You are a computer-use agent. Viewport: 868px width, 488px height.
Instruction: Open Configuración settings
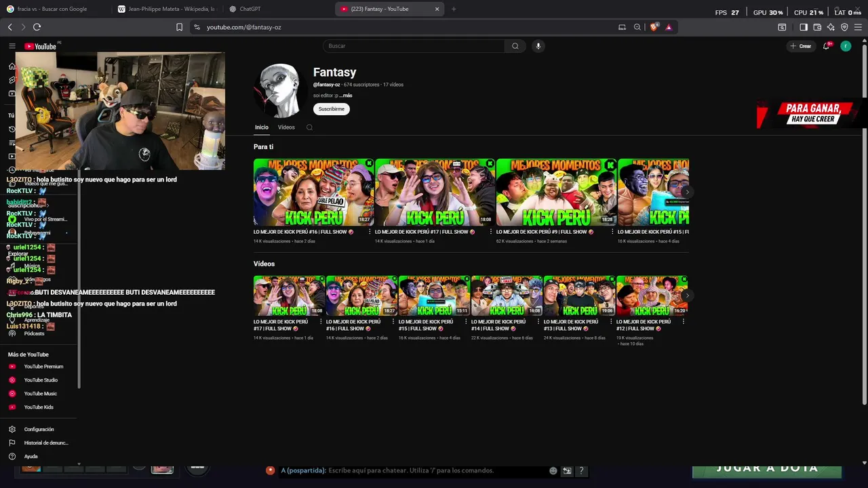tap(39, 429)
